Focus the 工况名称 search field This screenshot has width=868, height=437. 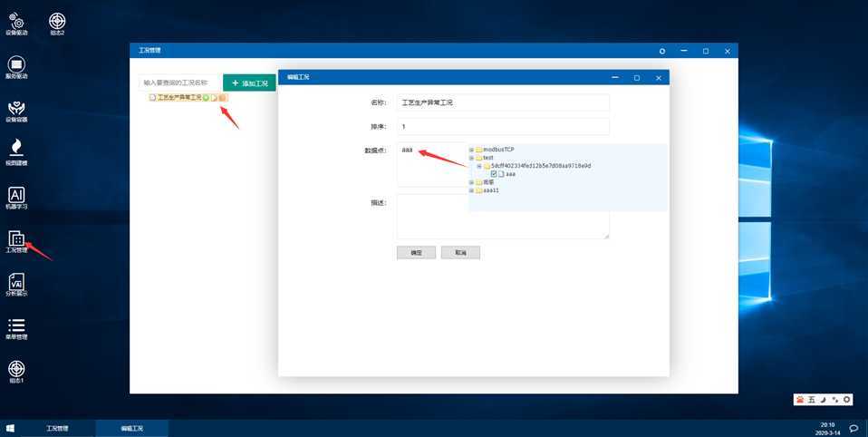pos(179,83)
